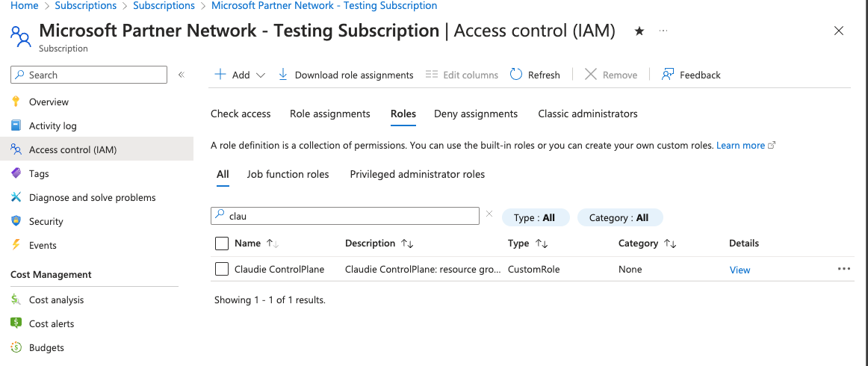Click the roles search field containing clau
The width and height of the screenshot is (868, 366).
[351, 216]
